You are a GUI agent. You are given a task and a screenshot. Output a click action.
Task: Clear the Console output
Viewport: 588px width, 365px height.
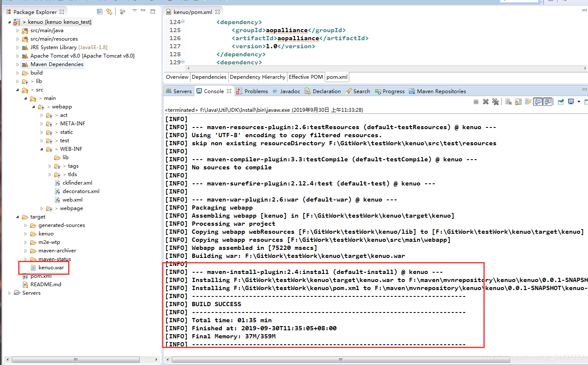pos(508,102)
